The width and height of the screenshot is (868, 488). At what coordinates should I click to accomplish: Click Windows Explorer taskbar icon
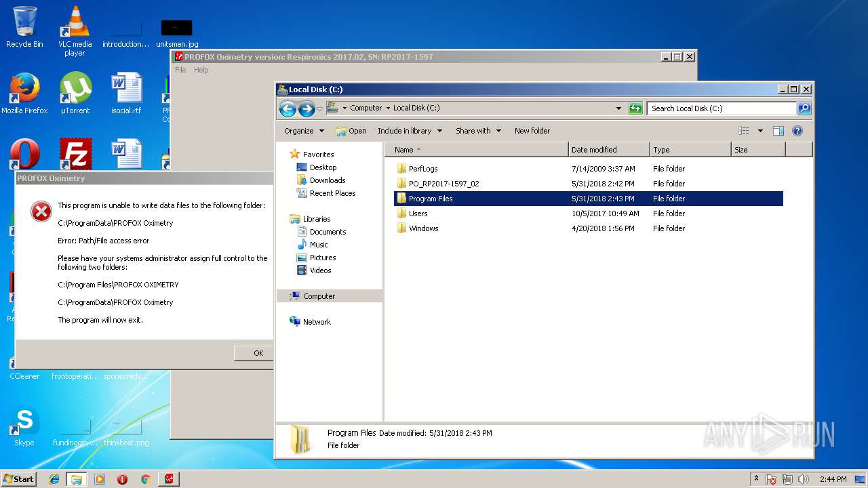77,479
